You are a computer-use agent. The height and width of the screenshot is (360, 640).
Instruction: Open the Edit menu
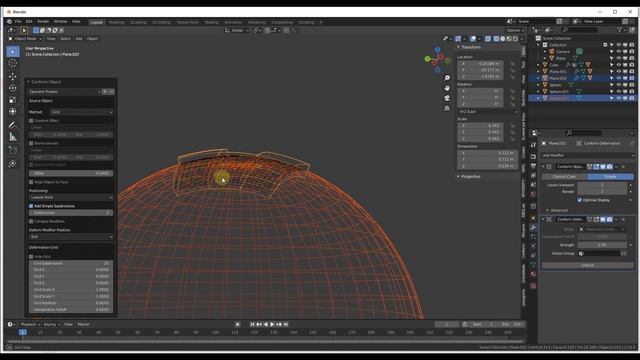pos(29,22)
